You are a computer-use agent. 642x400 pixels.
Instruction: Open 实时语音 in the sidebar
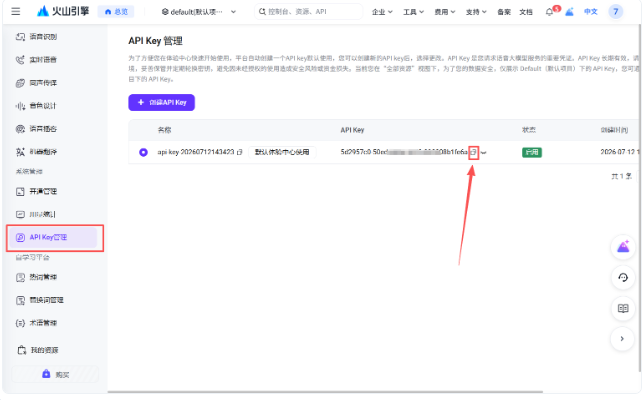click(36, 60)
